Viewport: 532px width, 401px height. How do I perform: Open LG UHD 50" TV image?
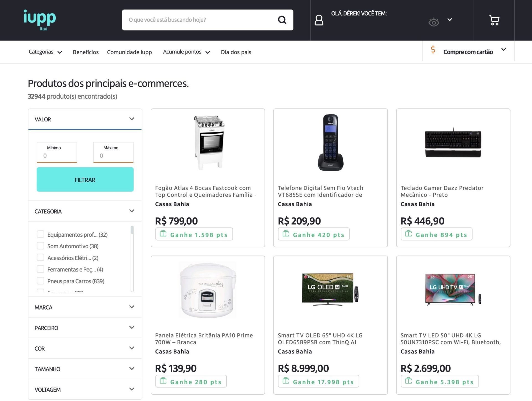coord(453,289)
